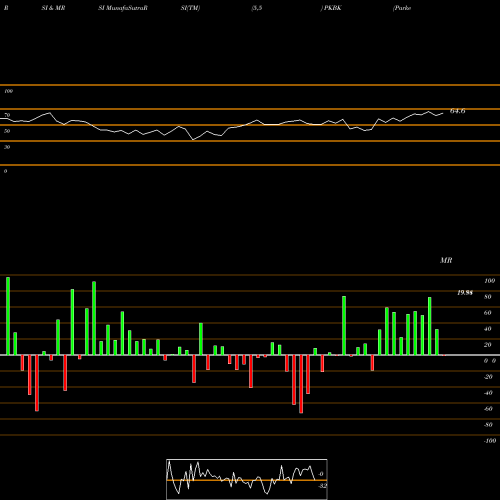Screen dimensions: 500x500
Task: Click the RSI axis label 30
Action: (7, 147)
